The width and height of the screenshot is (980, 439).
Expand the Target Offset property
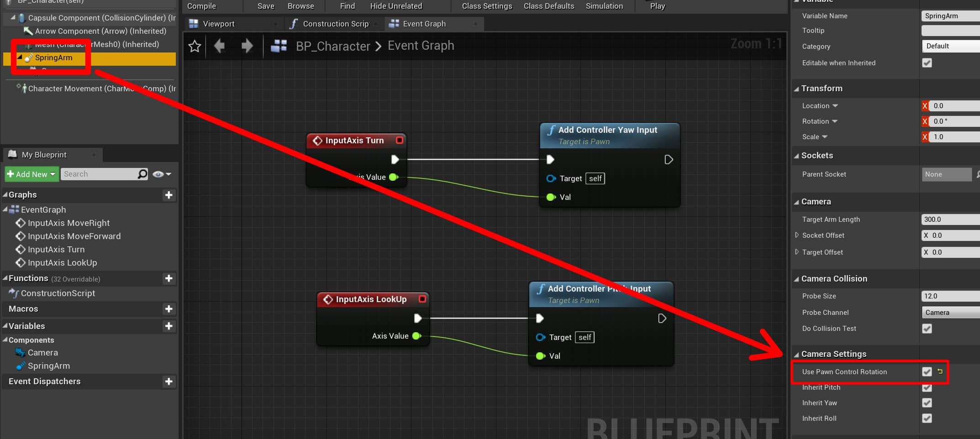pos(797,252)
